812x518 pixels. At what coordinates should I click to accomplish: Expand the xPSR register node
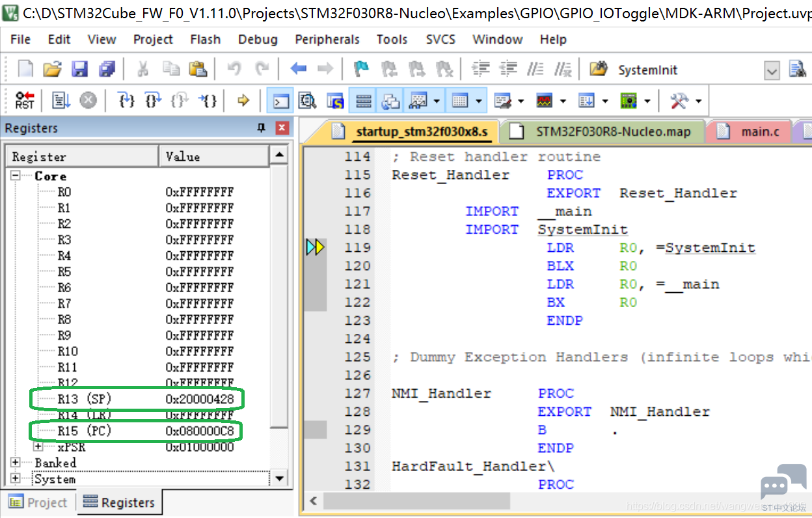click(37, 447)
